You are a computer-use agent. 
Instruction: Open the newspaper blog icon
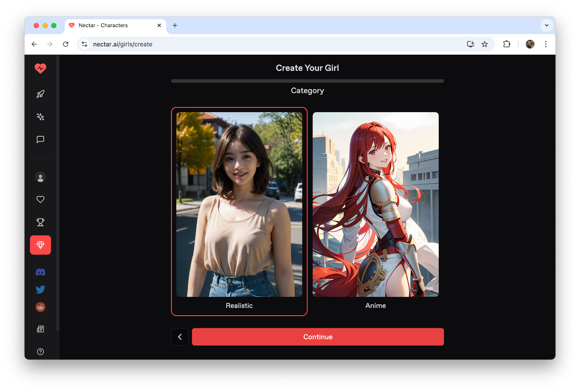point(40,329)
